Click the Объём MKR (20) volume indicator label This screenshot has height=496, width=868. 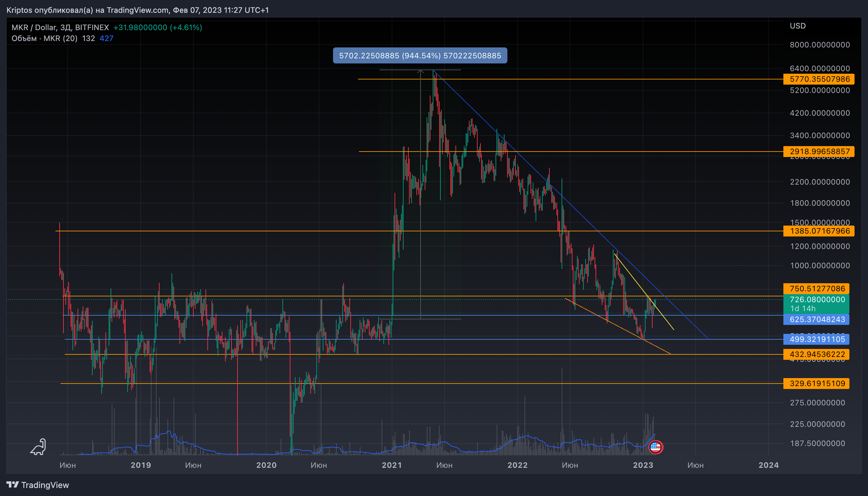[44, 38]
